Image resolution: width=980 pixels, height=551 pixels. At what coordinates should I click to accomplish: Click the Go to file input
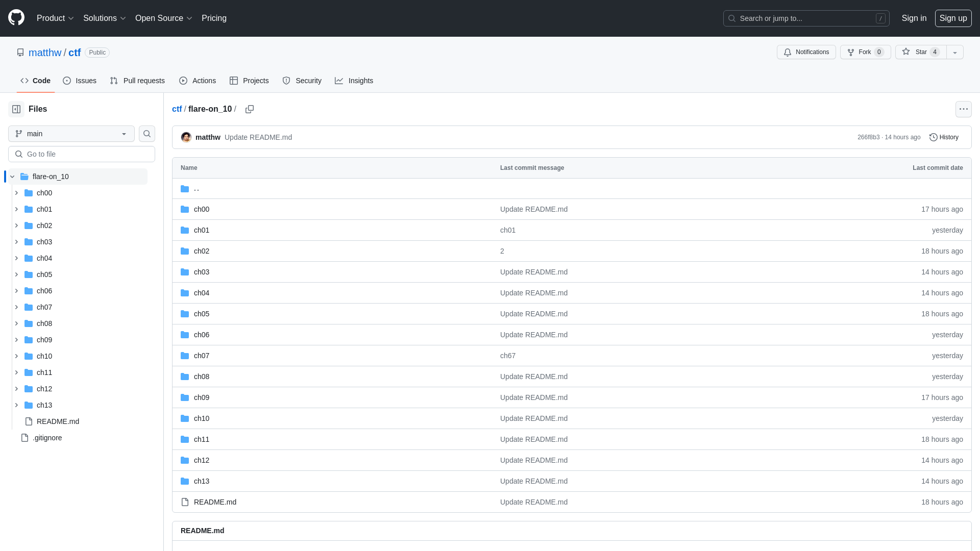coord(82,154)
